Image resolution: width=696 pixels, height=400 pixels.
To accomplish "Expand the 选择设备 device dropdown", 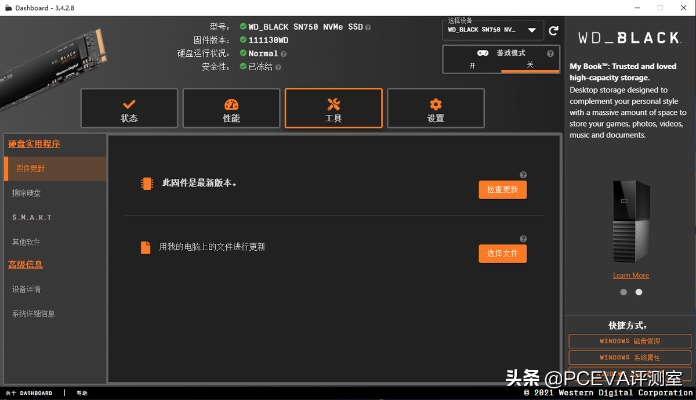I will tap(493, 30).
